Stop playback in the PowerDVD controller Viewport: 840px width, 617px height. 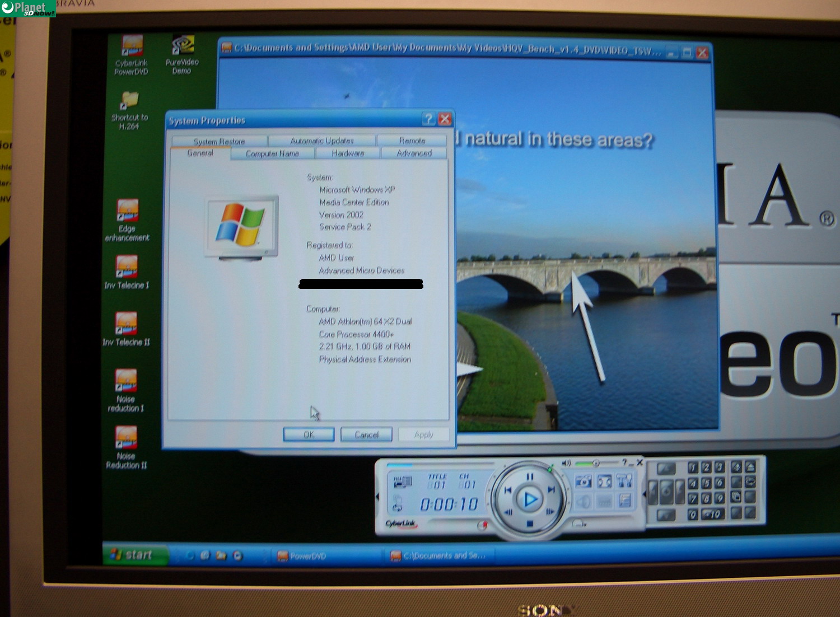[x=529, y=524]
